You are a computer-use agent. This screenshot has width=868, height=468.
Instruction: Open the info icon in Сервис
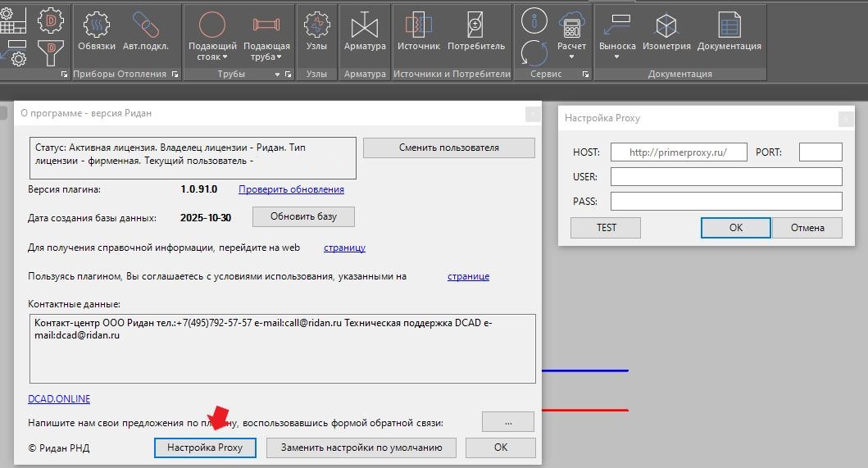[x=534, y=21]
